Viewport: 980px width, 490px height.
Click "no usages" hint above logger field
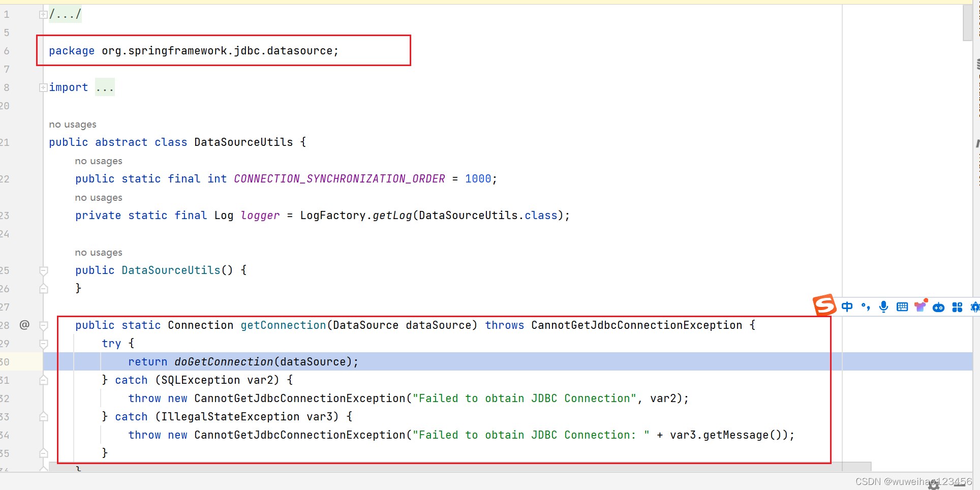(99, 198)
